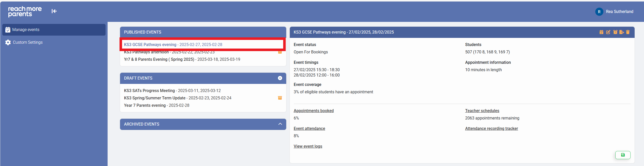Collapse the sidebar with the arrow icon
The image size is (644, 166).
tap(54, 11)
